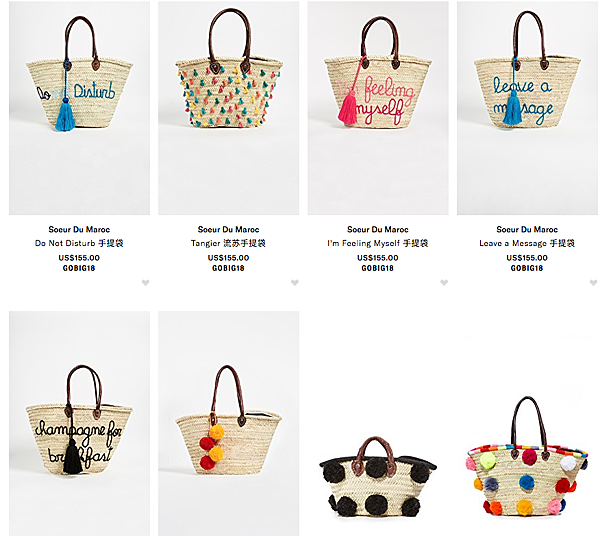Click GOBIG18 promo code under Tangier bag
Viewport: 600px width, 536px height.
(x=228, y=268)
